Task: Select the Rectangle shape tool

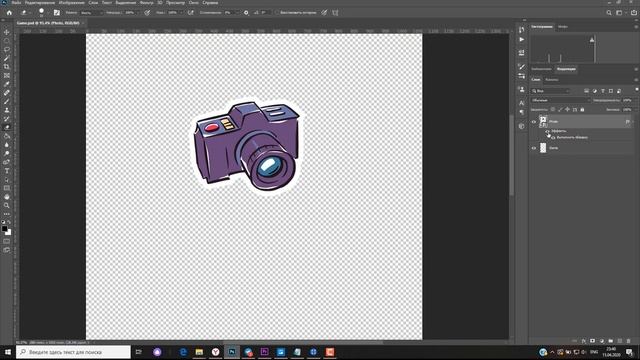Action: 7,188
